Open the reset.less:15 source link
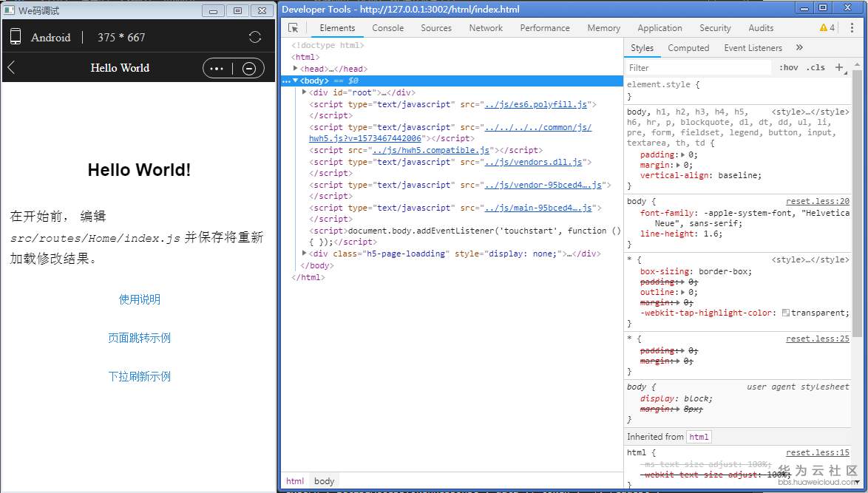868x493 pixels. point(817,452)
